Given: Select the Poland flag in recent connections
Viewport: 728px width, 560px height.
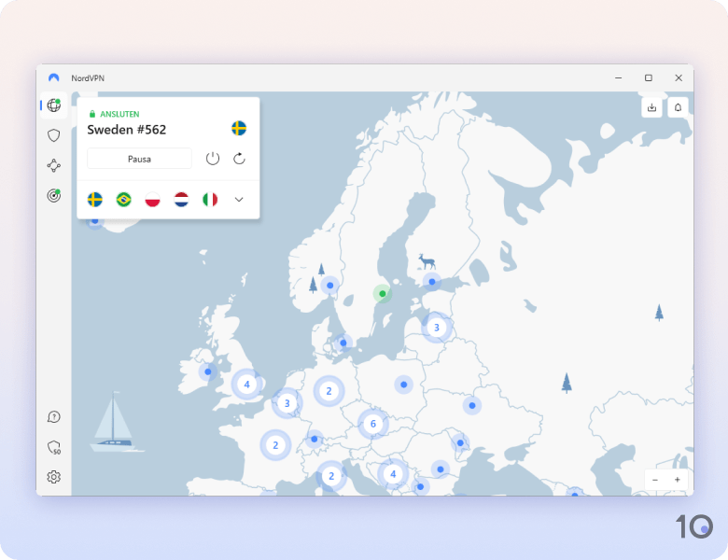Looking at the screenshot, I should pyautogui.click(x=153, y=200).
